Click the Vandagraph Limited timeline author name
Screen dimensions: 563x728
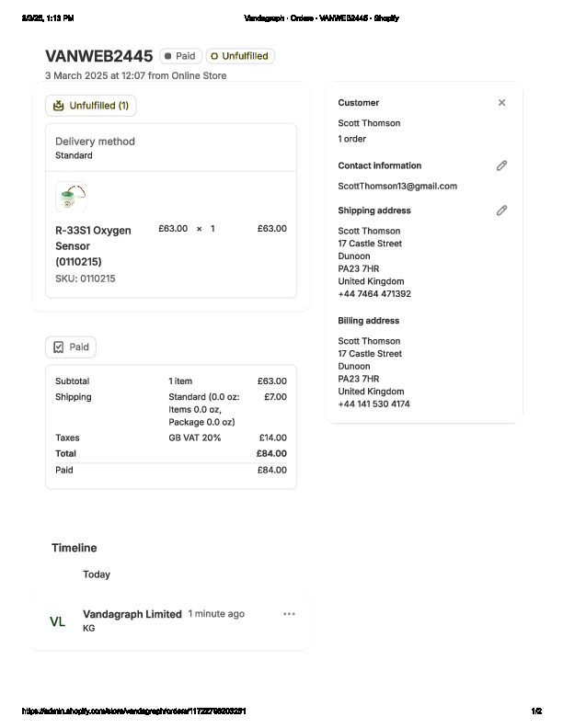(x=132, y=614)
